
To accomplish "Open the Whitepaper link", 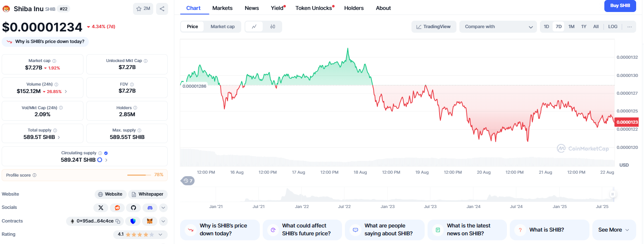I will 148,194.
